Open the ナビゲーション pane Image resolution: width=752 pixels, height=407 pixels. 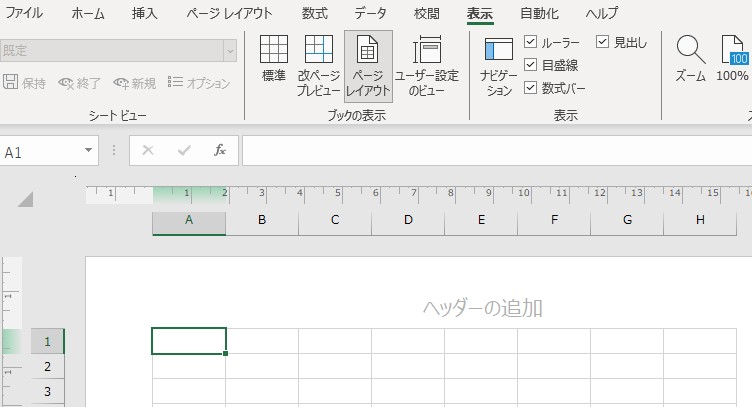498,64
